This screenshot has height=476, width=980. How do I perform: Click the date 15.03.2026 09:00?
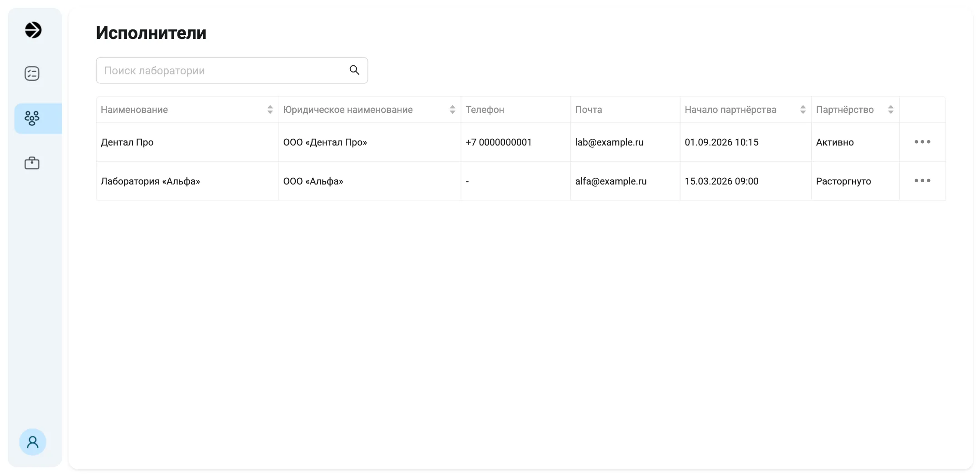tap(721, 181)
